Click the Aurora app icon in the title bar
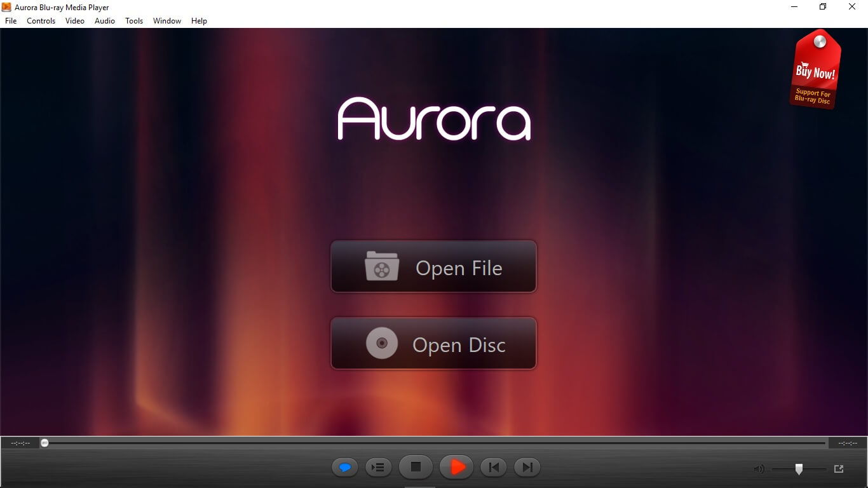Viewport: 868px width, 488px height. 7,7
